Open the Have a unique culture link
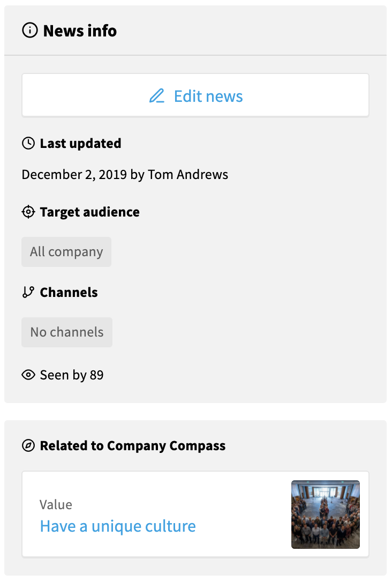This screenshot has width=392, height=581. (x=118, y=526)
